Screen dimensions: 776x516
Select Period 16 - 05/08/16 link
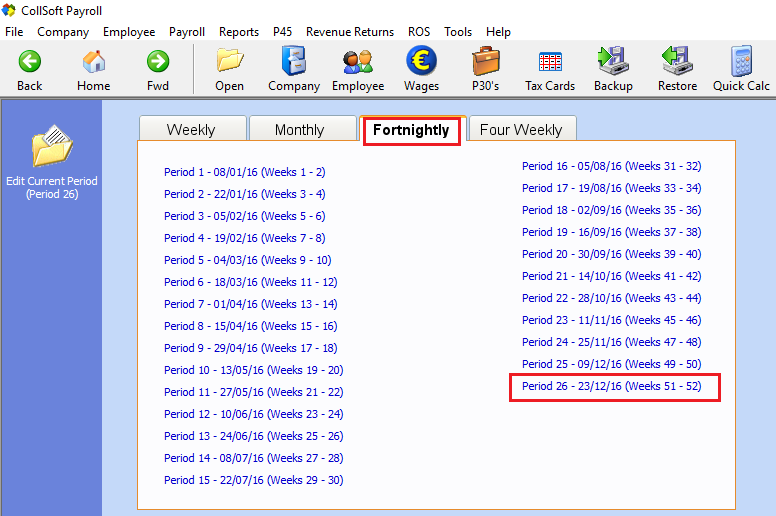click(611, 166)
